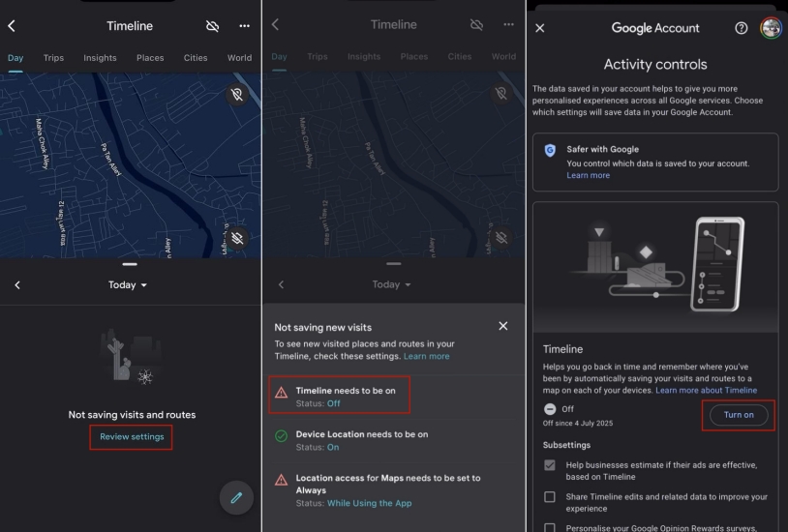This screenshot has height=532, width=788.
Task: Toggle 'Help businesses estimate' ads checkbox
Action: (x=550, y=465)
